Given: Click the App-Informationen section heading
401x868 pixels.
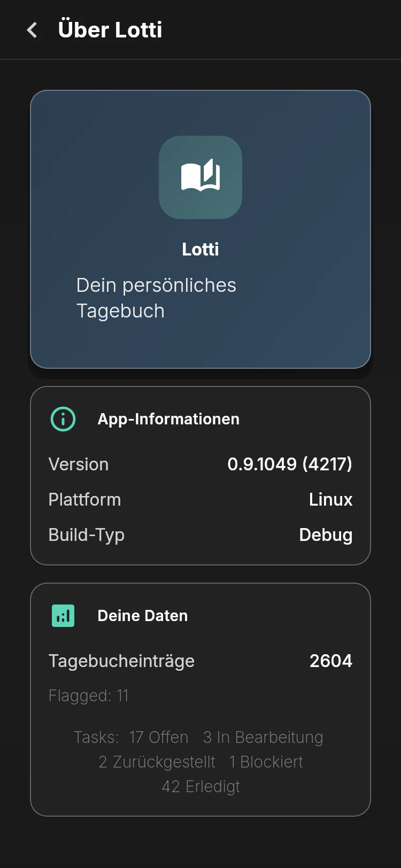Looking at the screenshot, I should click(168, 419).
